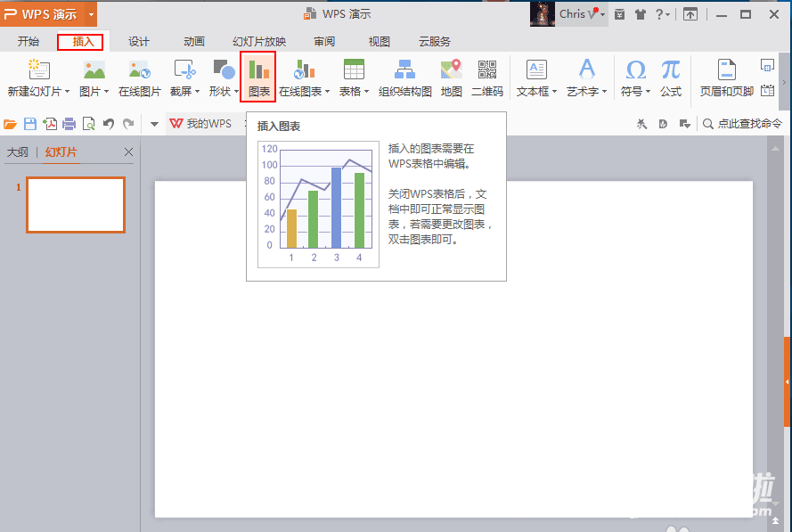Switch to the 设计 design tab
Viewport: 792px width, 532px height.
click(x=138, y=42)
